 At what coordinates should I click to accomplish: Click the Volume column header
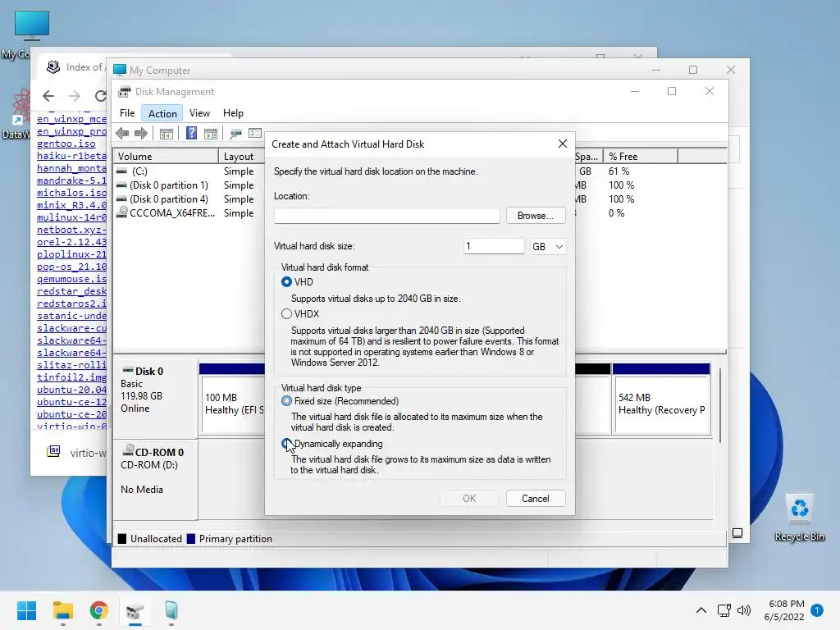tap(166, 157)
